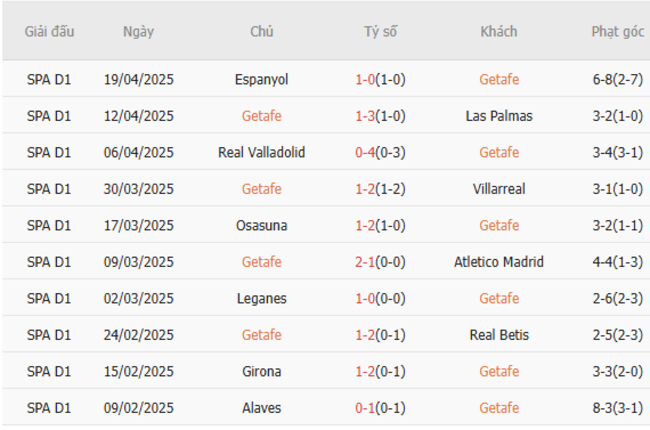Click the 6-8(2-7) corner kick result
The height and width of the screenshot is (430, 650).
click(617, 79)
